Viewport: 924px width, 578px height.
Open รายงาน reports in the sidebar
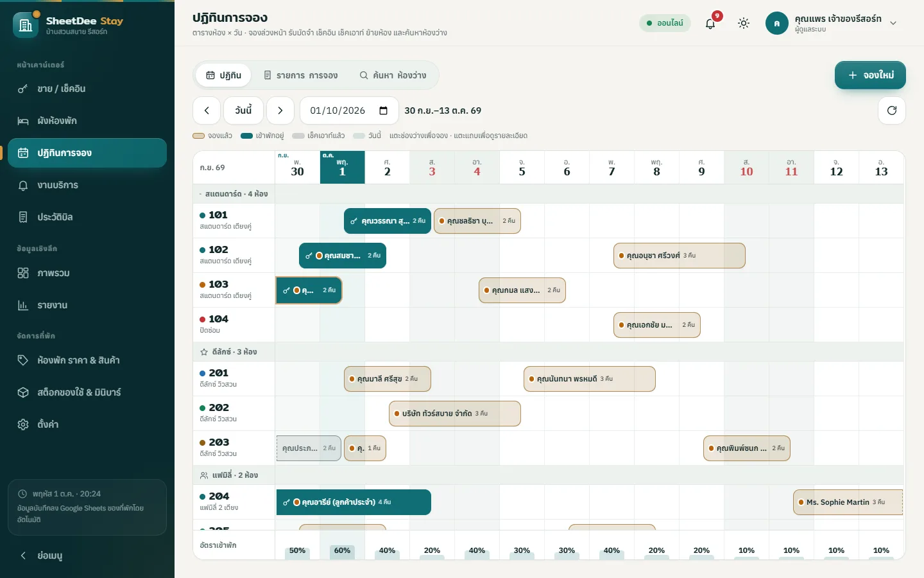(87, 305)
